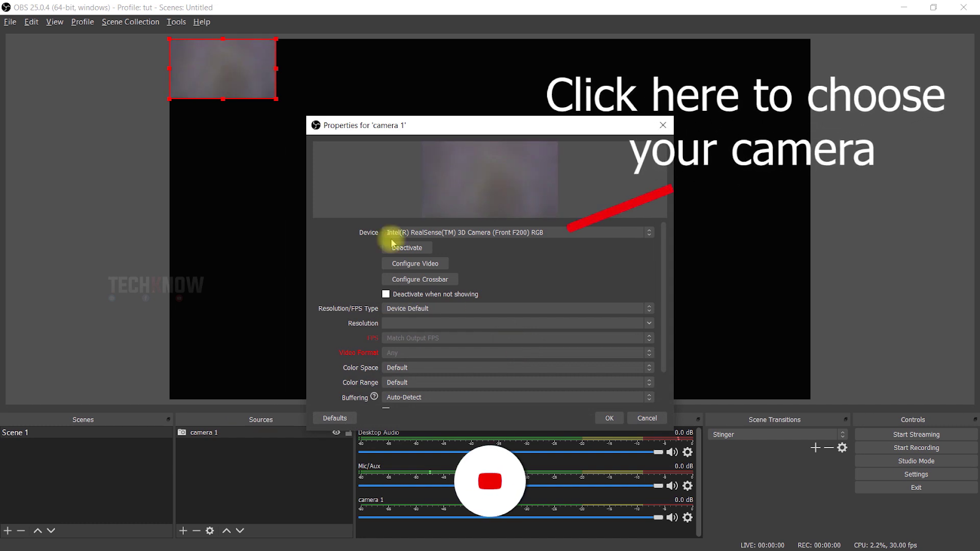Open the Help menu
The height and width of the screenshot is (551, 980).
point(202,22)
